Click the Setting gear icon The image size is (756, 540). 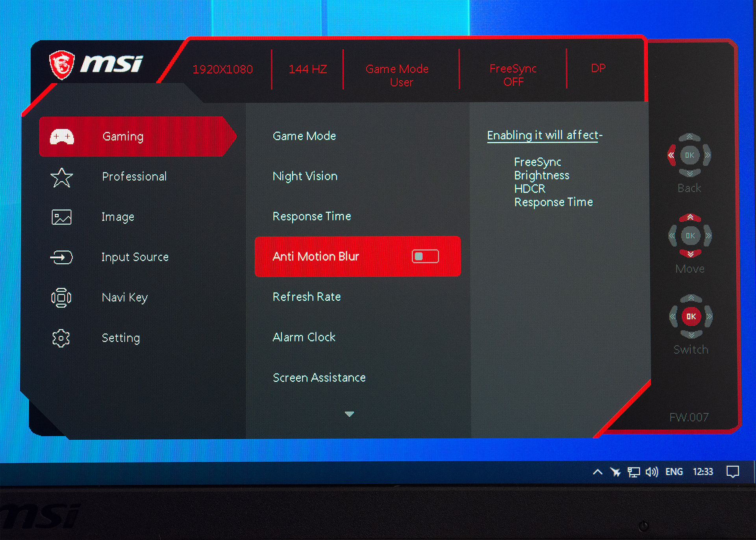coord(61,338)
